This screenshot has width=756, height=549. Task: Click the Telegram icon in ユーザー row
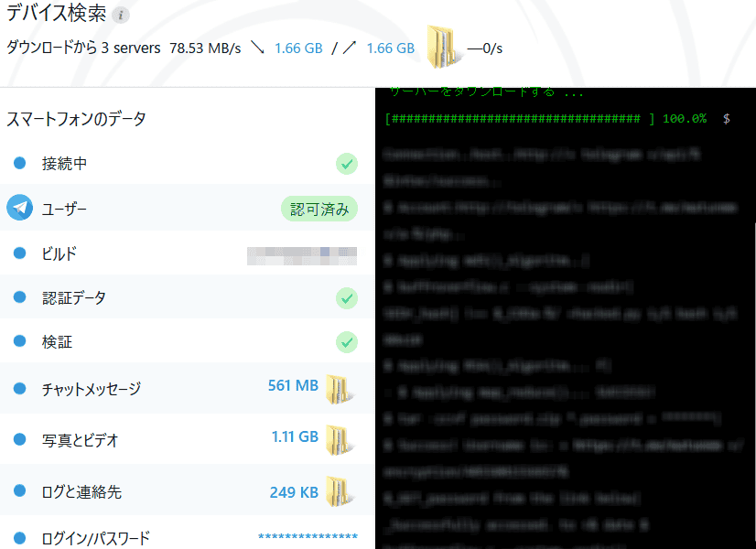[20, 208]
